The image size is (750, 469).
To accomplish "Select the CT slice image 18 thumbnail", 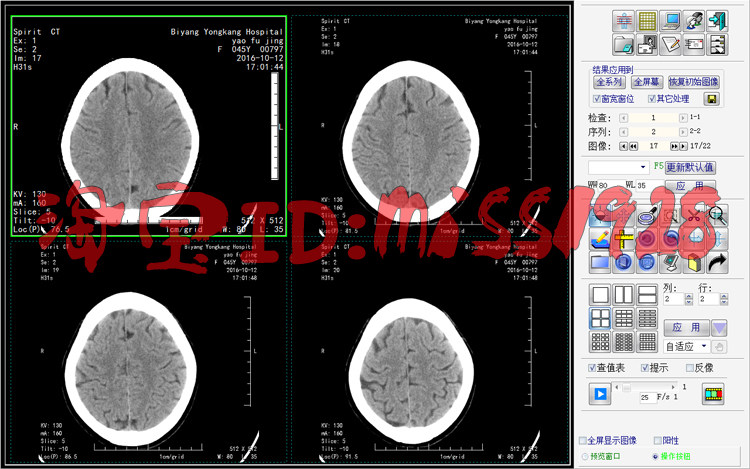I will [430, 127].
